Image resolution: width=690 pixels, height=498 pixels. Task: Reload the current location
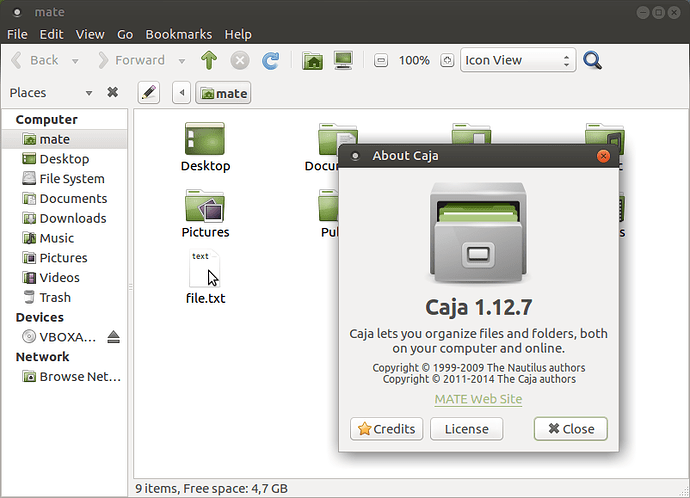coord(271,60)
